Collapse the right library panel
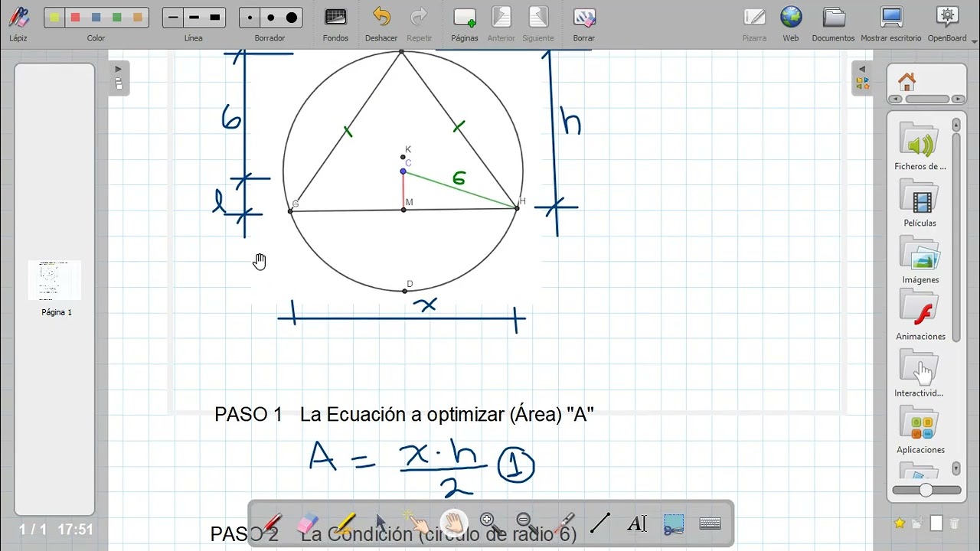Screen dimensions: 980x551 [862, 69]
